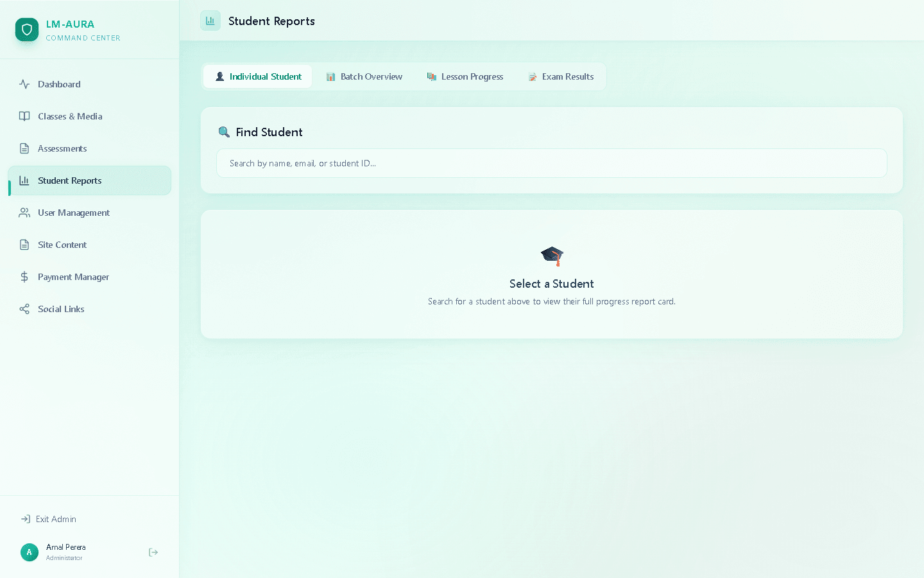
Task: Click the Exit Admin arrow icon
Action: click(x=26, y=519)
